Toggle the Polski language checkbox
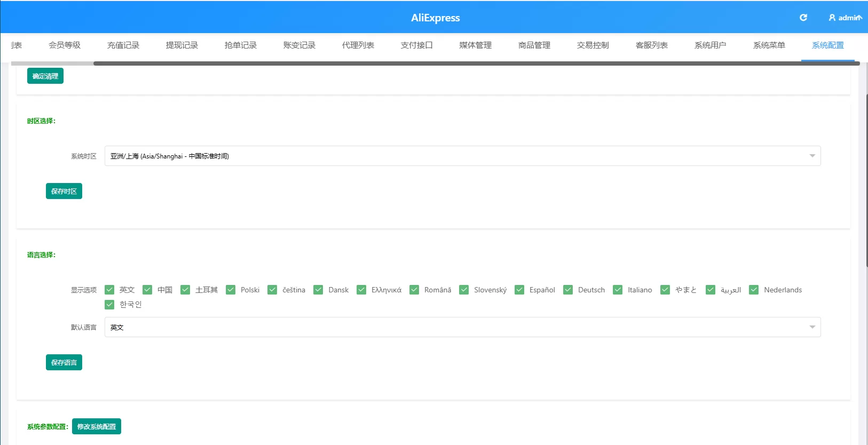The height and width of the screenshot is (445, 868). (x=231, y=290)
